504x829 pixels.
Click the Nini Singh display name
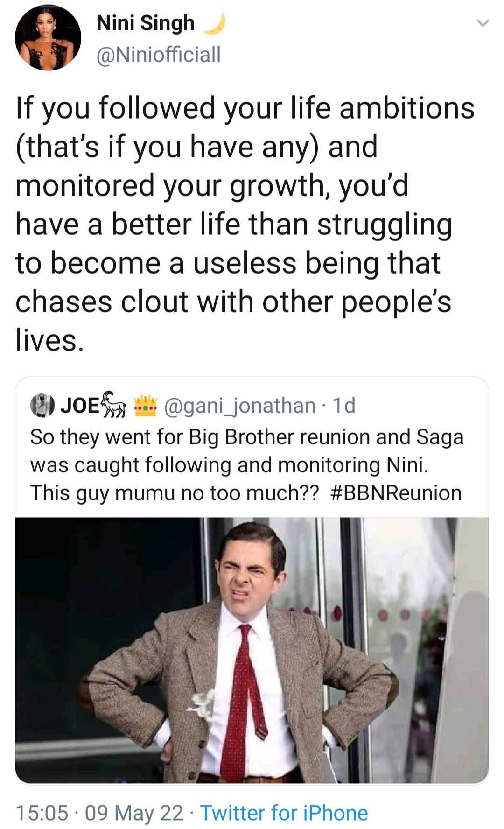(145, 23)
